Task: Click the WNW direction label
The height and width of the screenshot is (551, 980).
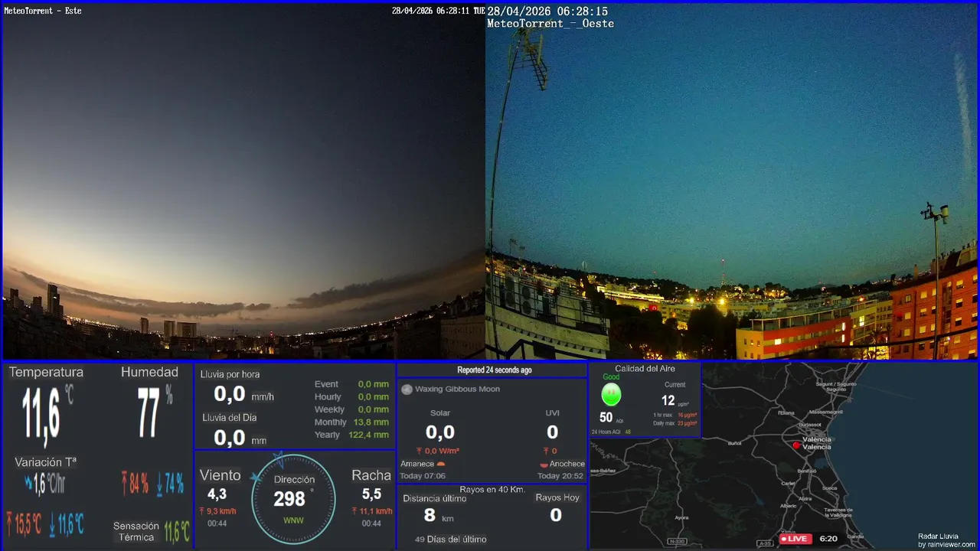Action: [293, 520]
